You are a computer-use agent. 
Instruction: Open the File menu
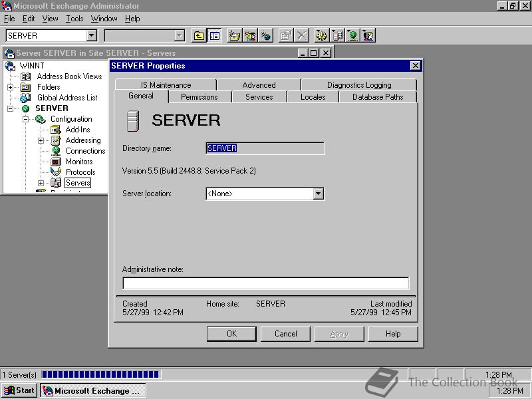click(x=9, y=19)
